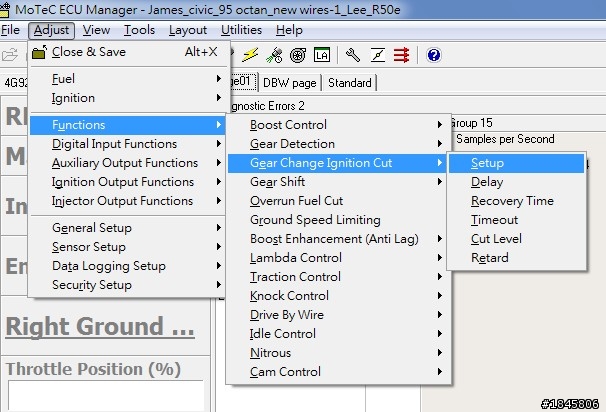606x412 pixels.
Task: Choose Cut Level option
Action: coord(516,238)
